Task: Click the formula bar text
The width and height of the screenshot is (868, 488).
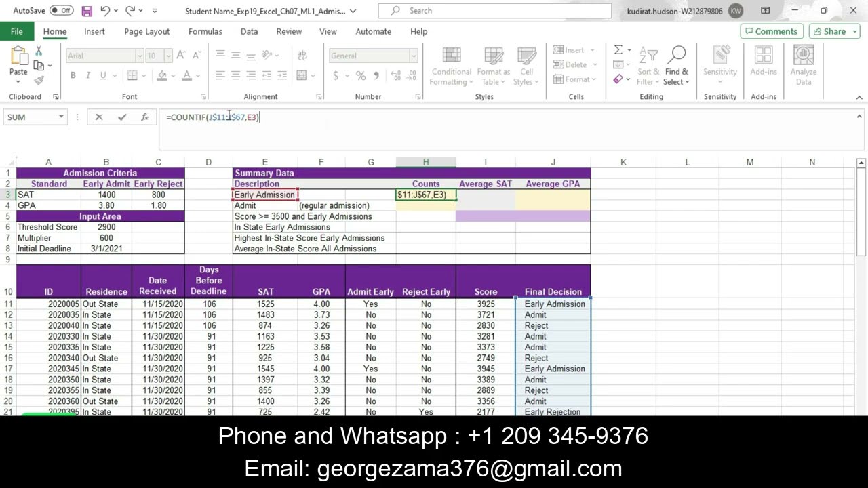Action: [x=212, y=117]
